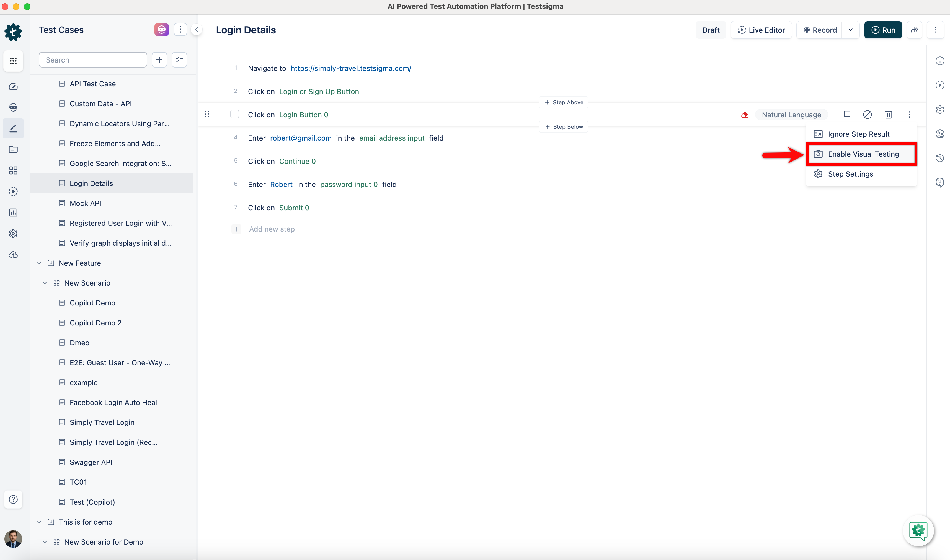Viewport: 950px width, 560px height.
Task: Duplicate the Login Button step via copy icon
Action: [846, 114]
